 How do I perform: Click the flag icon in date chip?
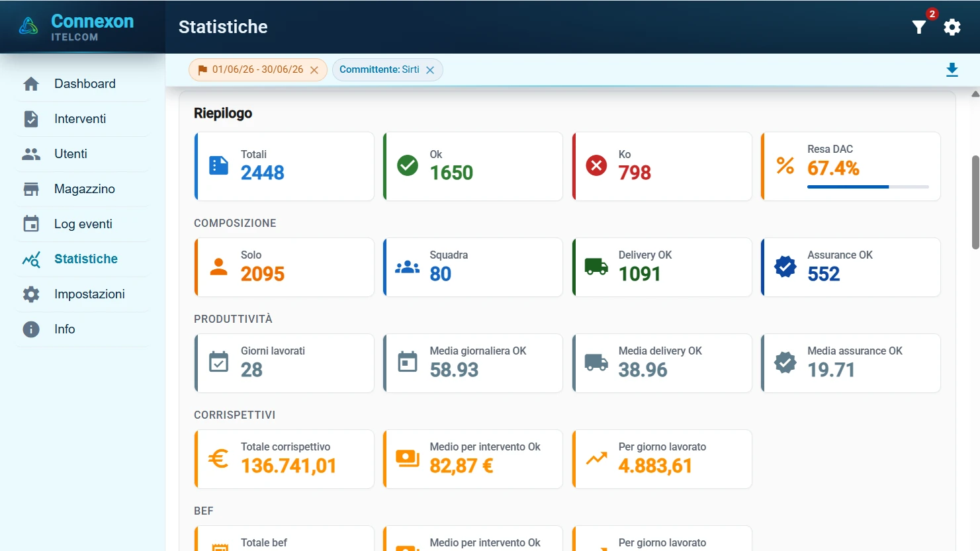[202, 70]
